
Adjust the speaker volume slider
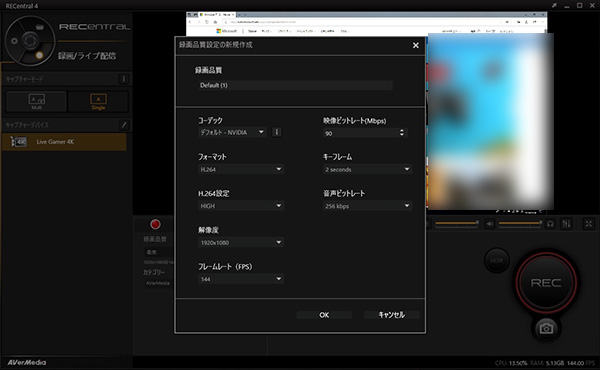pyautogui.click(x=520, y=223)
